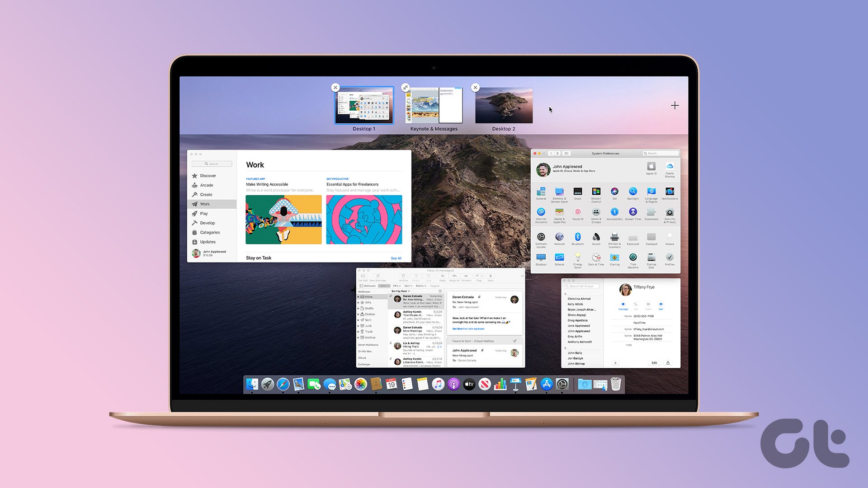Toggle the Mailboxes sidebar in Mail
The width and height of the screenshot is (868, 488).
362,286
